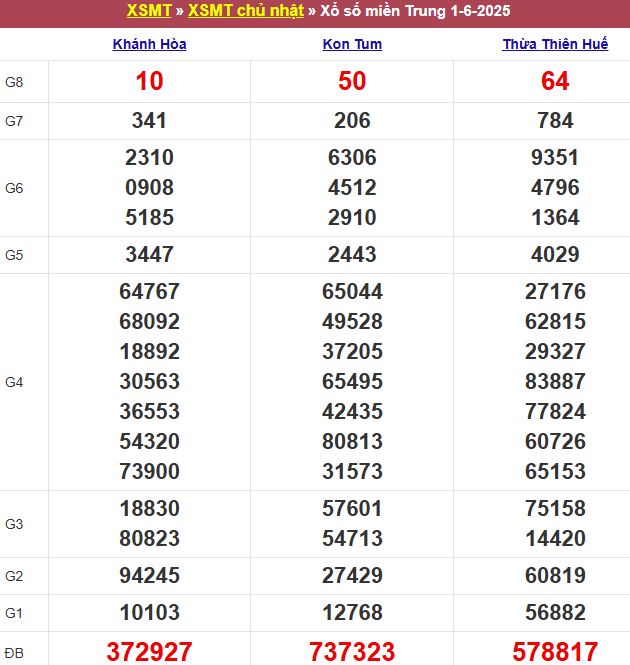The image size is (630, 665).
Task: Select G4 number 65495
Action: 352,381
